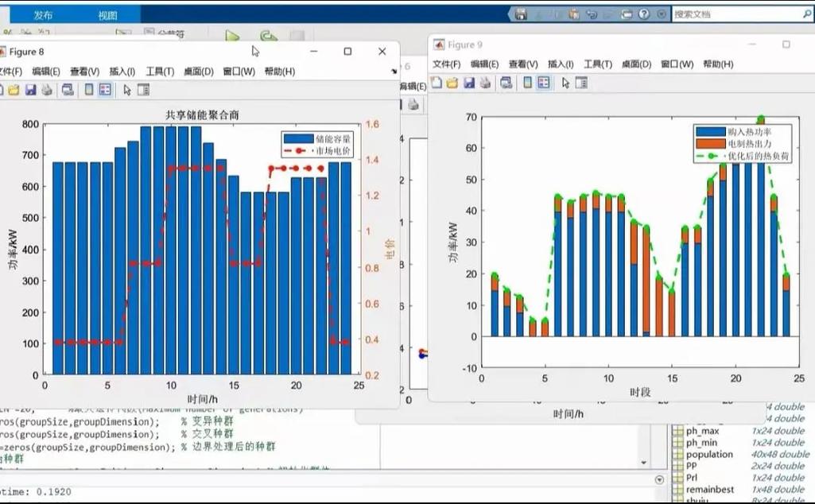Click Save Figure icon in Figure 9 toolbar
The height and width of the screenshot is (504, 815).
469,83
